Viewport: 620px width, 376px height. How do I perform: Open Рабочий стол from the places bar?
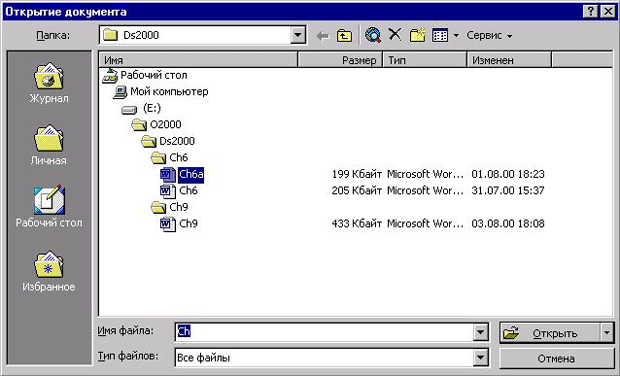tap(49, 207)
